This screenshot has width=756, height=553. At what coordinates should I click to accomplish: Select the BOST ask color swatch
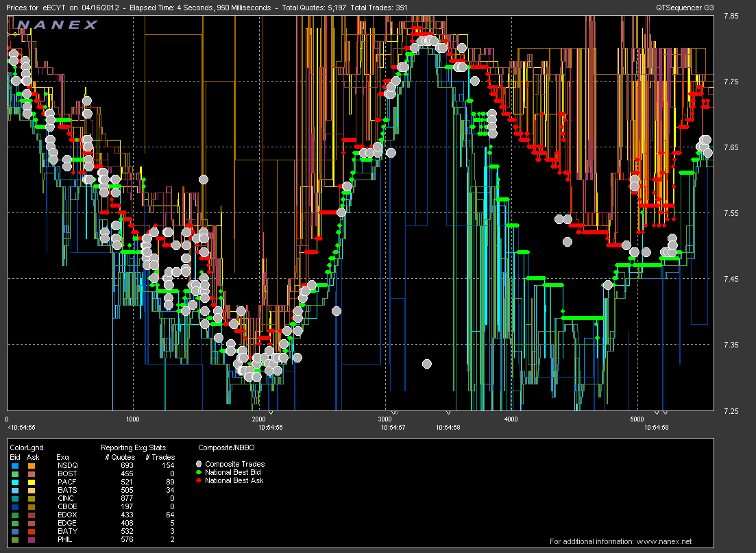[32, 474]
